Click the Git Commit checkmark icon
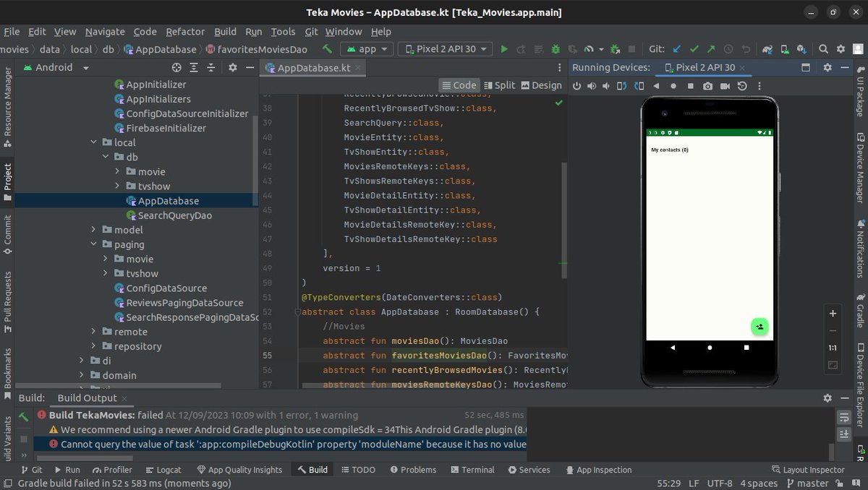The width and height of the screenshot is (868, 490). pos(694,49)
